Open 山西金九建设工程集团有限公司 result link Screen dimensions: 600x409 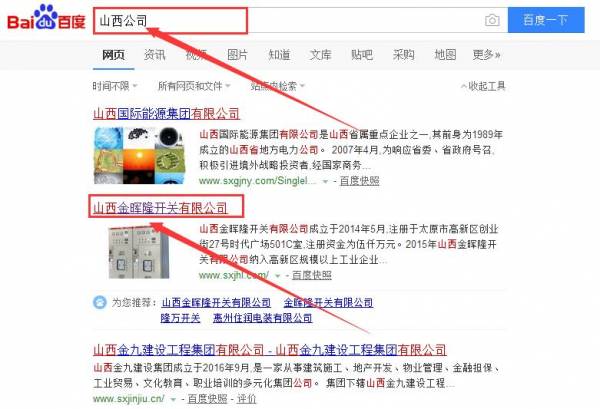click(x=270, y=350)
